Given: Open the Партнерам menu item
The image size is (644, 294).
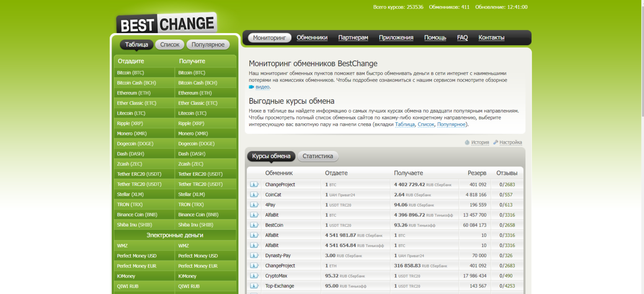Looking at the screenshot, I should pyautogui.click(x=353, y=38).
